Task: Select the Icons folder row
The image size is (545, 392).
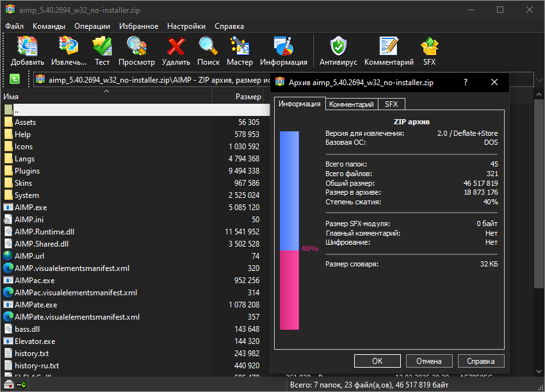Action: [137, 146]
